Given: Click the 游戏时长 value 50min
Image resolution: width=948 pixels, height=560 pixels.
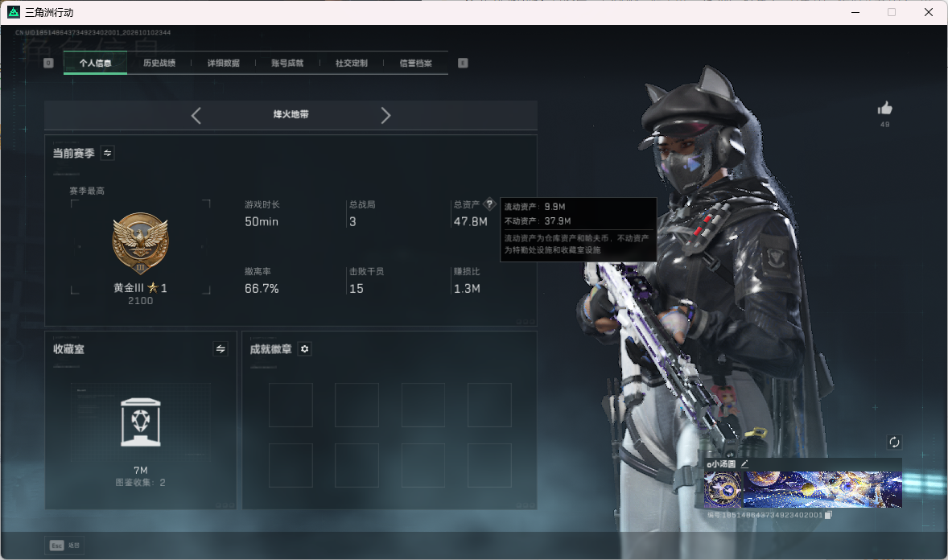Looking at the screenshot, I should click(262, 222).
